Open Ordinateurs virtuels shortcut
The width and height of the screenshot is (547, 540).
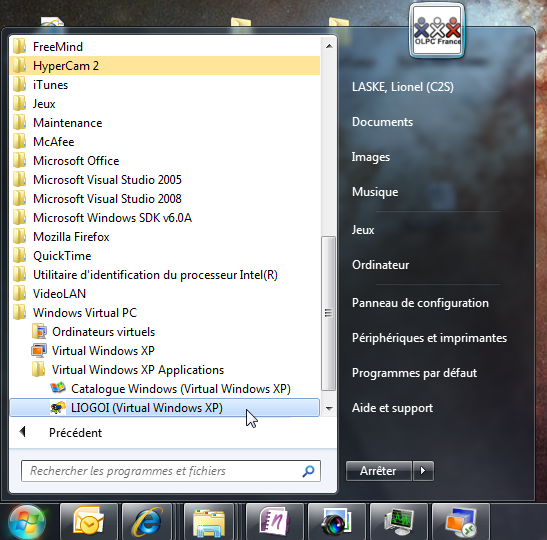[165, 332]
